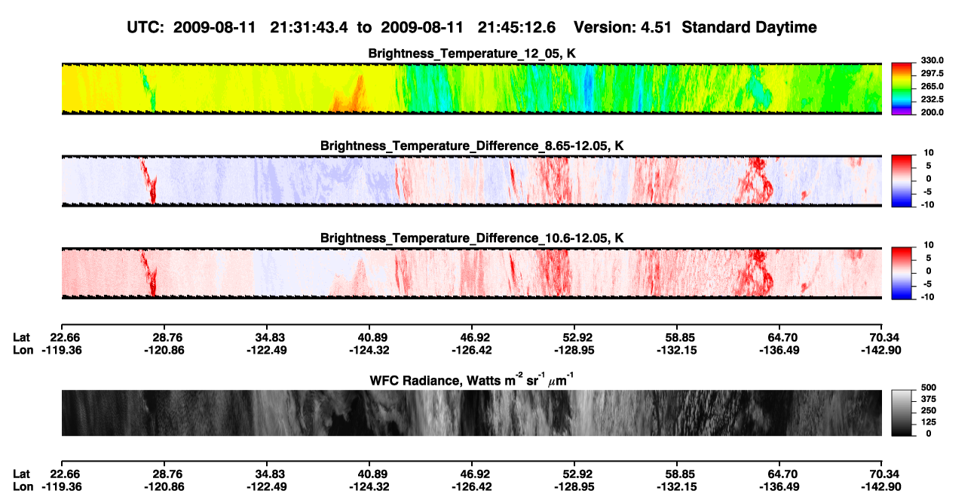Click the 8.65-12.05 difference panel colorbar
Image resolution: width=980 pixels, height=503 pixels.
pyautogui.click(x=902, y=179)
